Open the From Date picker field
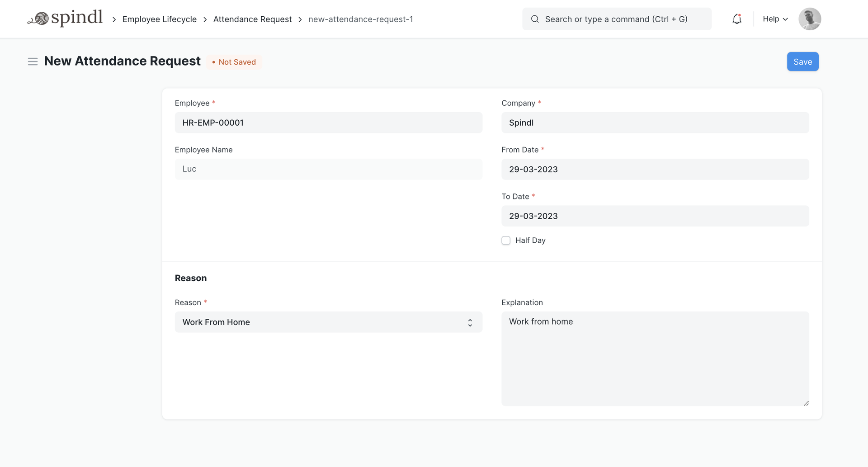 [655, 170]
